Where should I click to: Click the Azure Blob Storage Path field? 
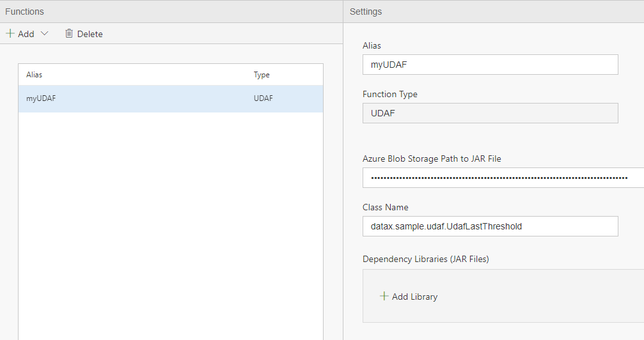click(x=503, y=178)
